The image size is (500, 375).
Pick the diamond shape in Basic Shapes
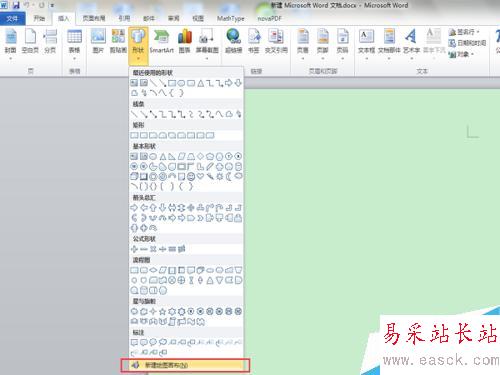pos(200,156)
